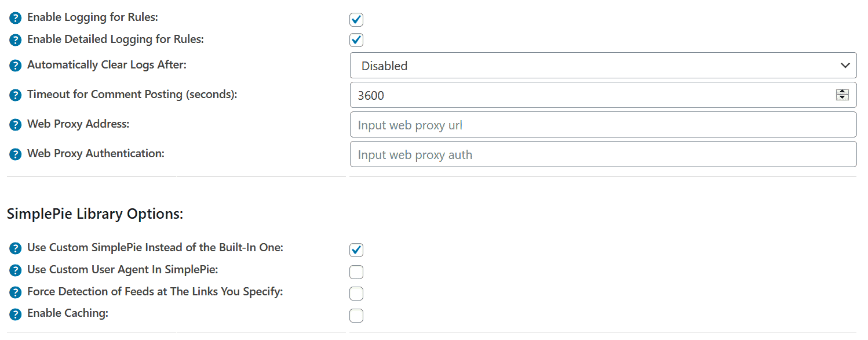Show help for Timeout for Comment Posting
The height and width of the screenshot is (340, 868).
[x=16, y=95]
